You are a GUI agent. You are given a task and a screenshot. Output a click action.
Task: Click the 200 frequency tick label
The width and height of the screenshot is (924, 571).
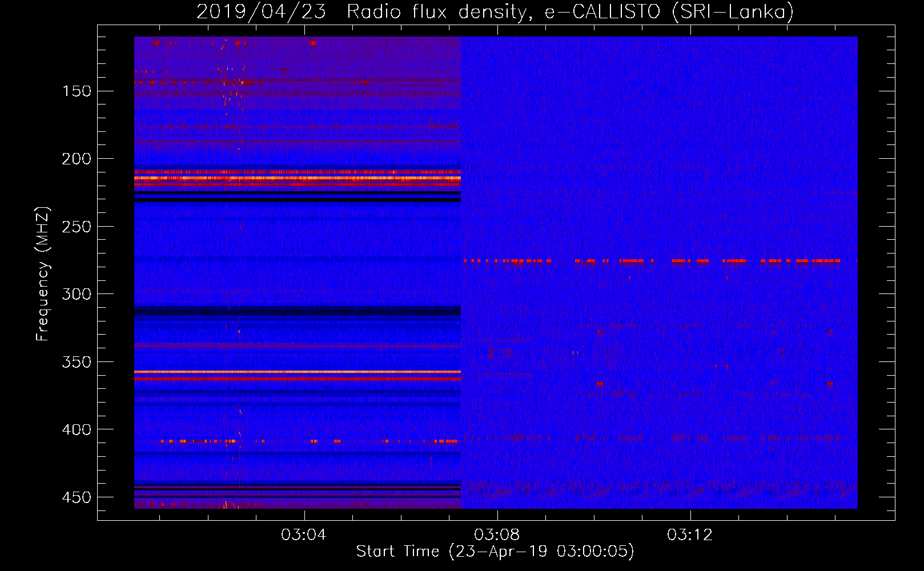coord(77,159)
